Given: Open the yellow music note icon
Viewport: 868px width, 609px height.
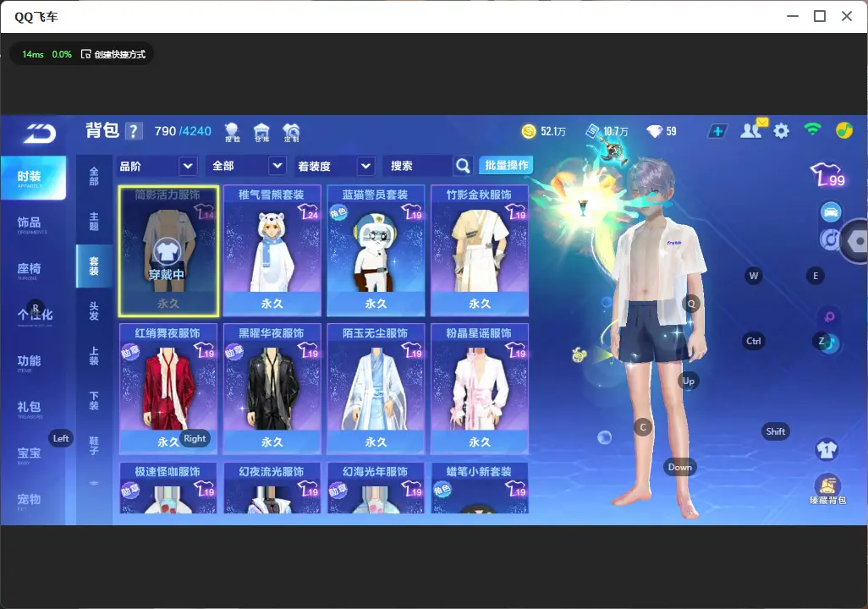Looking at the screenshot, I should [x=843, y=130].
